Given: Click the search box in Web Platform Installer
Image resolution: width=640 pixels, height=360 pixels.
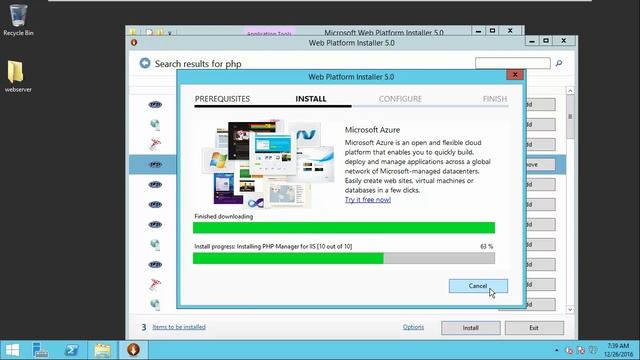Looking at the screenshot, I should click(513, 63).
